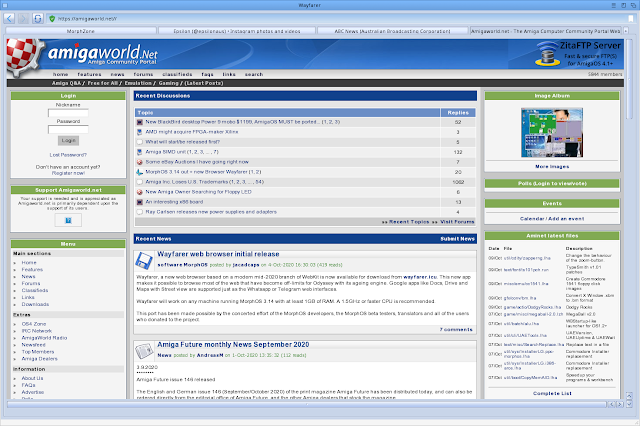The image size is (640, 426).
Task: Click topic icon for Amiga SIMD unit thread
Action: [140, 152]
